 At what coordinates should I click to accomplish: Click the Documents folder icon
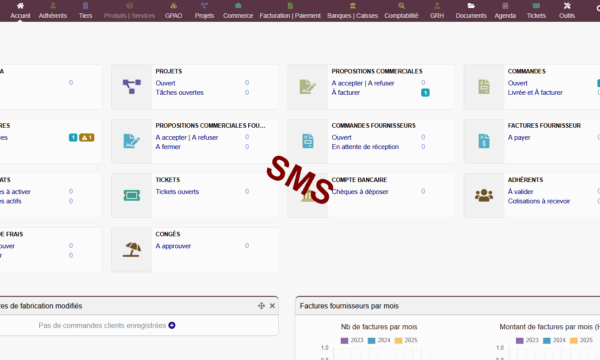pos(471,6)
